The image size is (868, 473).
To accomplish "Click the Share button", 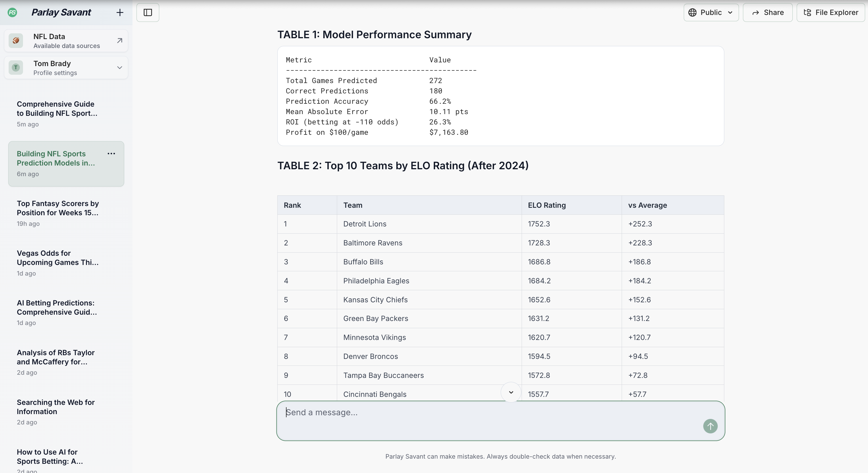I will pos(767,12).
